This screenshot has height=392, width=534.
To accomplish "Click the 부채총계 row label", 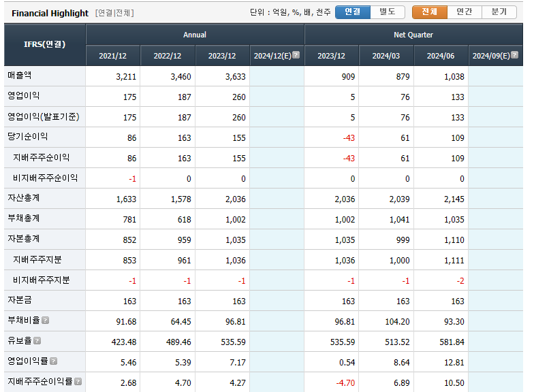I will tap(23, 218).
